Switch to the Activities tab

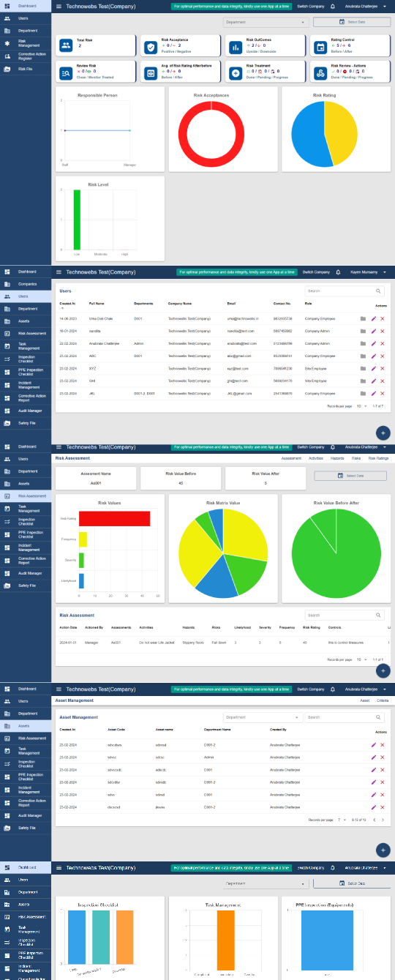(x=316, y=458)
